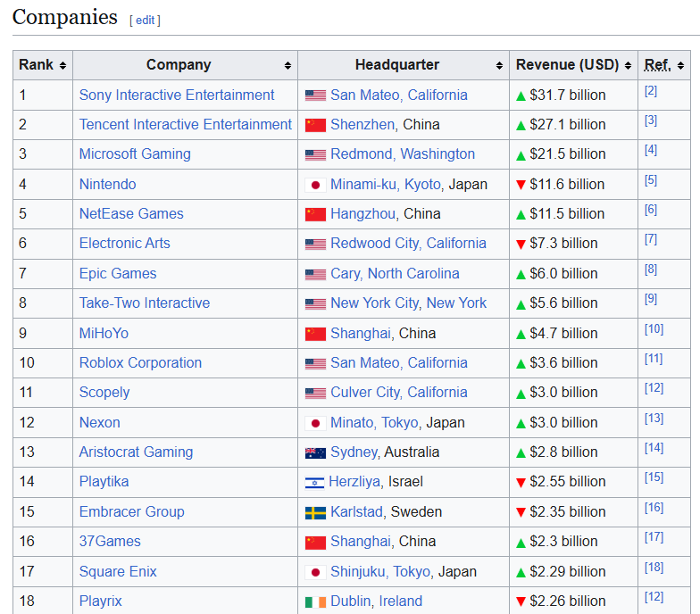700x614 pixels.
Task: Follow Minami-ku, Kyoto link
Action: coord(386,184)
